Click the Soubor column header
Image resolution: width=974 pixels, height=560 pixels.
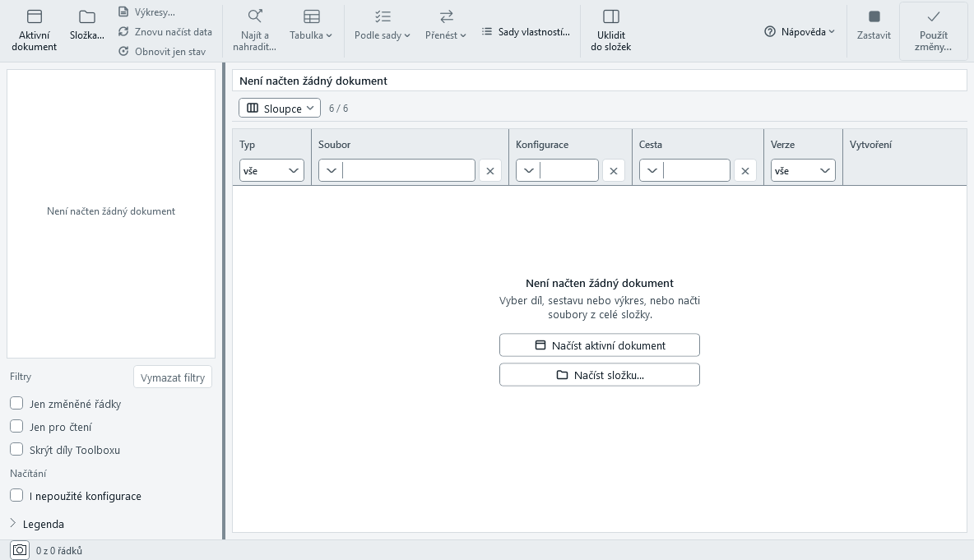point(334,145)
